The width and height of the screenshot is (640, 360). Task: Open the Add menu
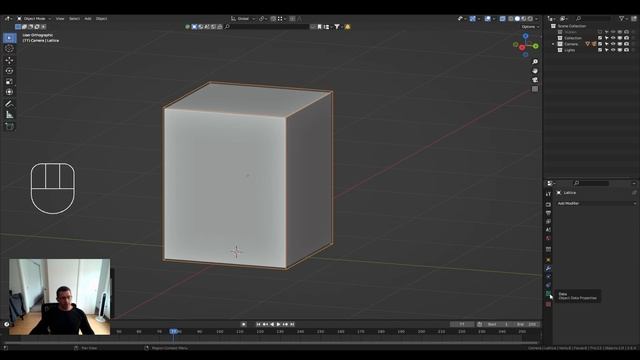[88, 18]
